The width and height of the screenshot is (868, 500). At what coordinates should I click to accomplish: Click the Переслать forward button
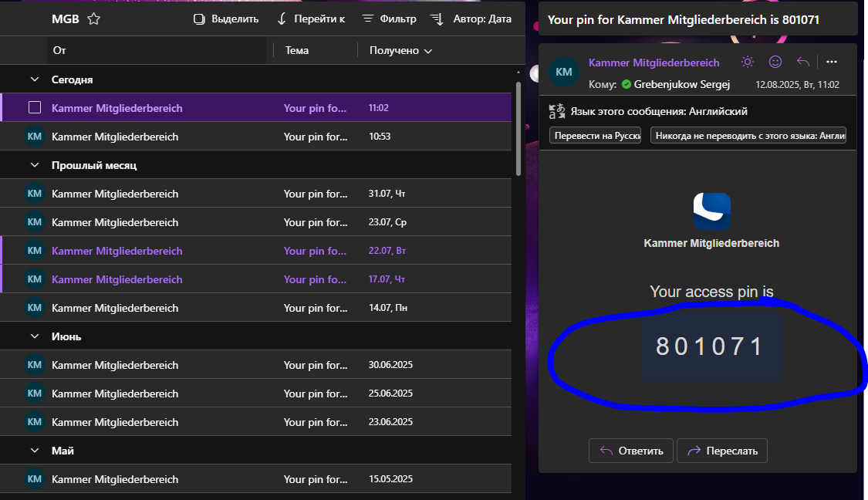(x=722, y=451)
